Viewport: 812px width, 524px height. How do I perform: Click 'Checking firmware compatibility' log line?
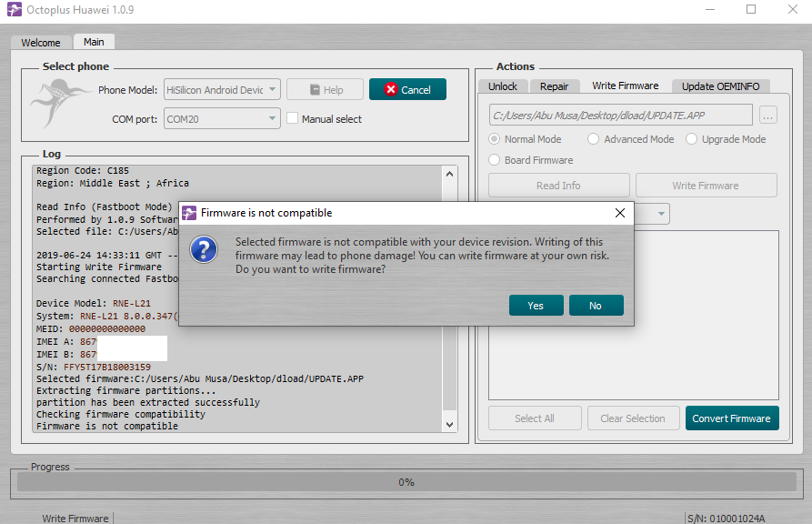pyautogui.click(x=121, y=414)
